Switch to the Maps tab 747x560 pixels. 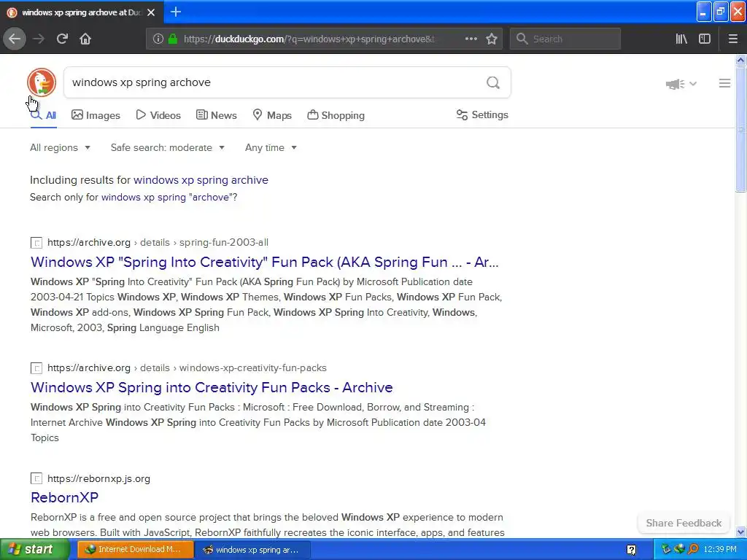click(x=272, y=115)
